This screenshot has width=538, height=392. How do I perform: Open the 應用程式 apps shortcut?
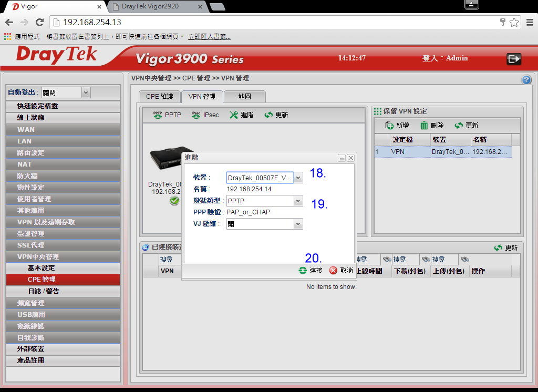pyautogui.click(x=22, y=36)
